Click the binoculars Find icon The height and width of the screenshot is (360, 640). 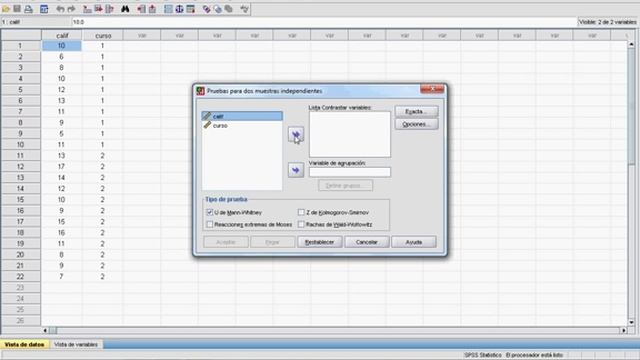coord(125,9)
